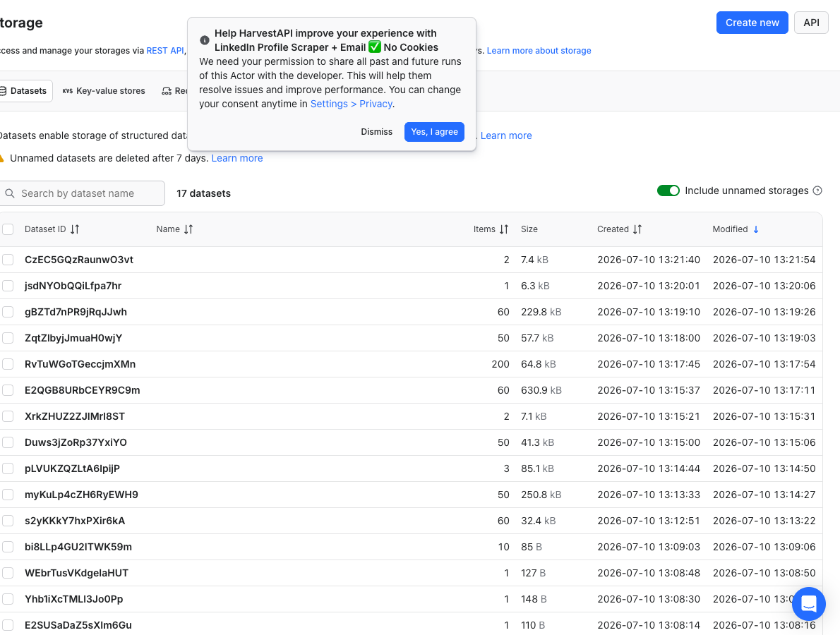840x635 pixels.
Task: Open the Settings > Privacy link
Action: click(x=351, y=104)
